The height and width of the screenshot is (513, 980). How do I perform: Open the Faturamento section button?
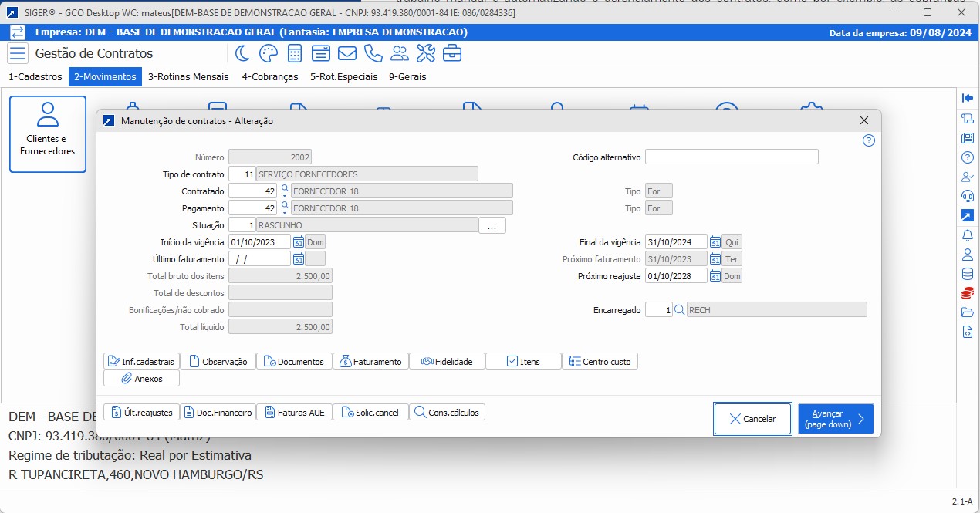pyautogui.click(x=370, y=361)
